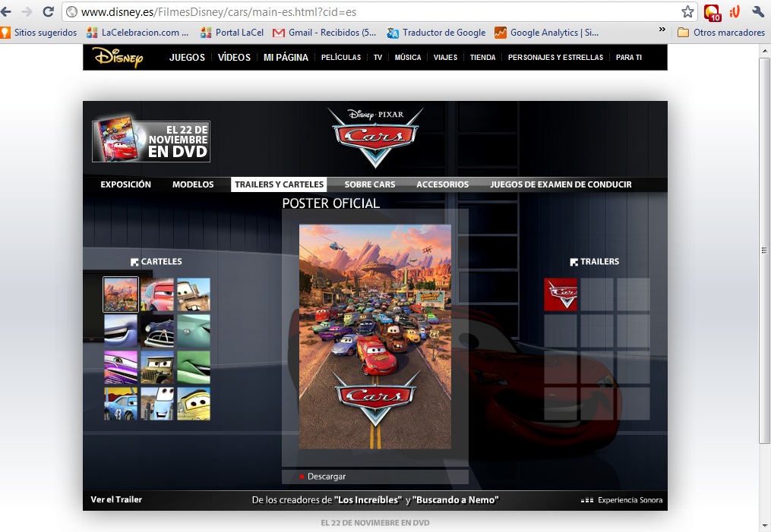Screen dimensions: 771x532
Task: Click the page vertical scrollbar thumb
Action: (765, 250)
